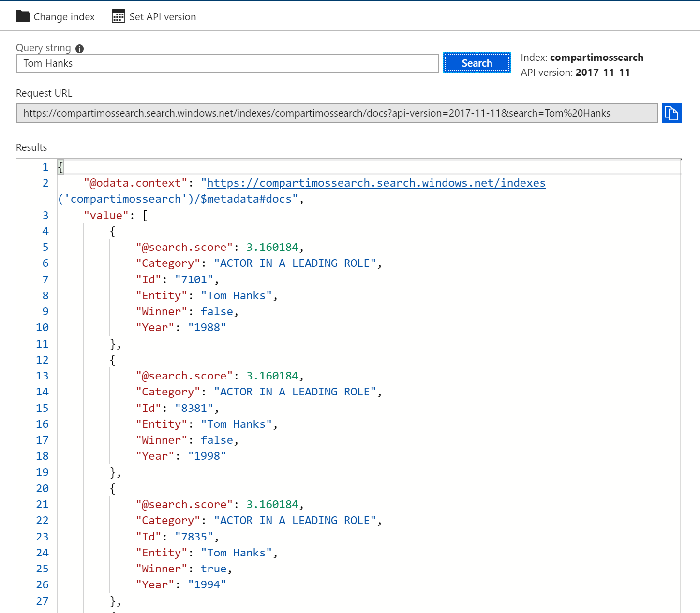Click the Set API version calendar icon

119,16
